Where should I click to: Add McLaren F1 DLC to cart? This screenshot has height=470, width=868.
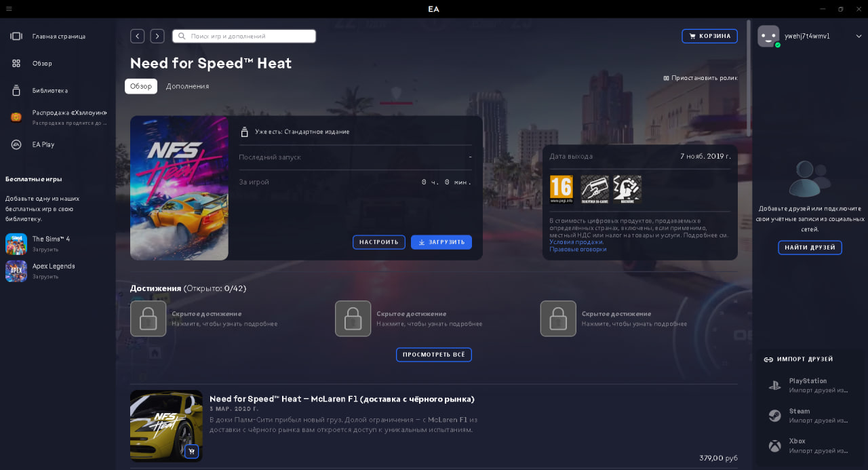(191, 451)
